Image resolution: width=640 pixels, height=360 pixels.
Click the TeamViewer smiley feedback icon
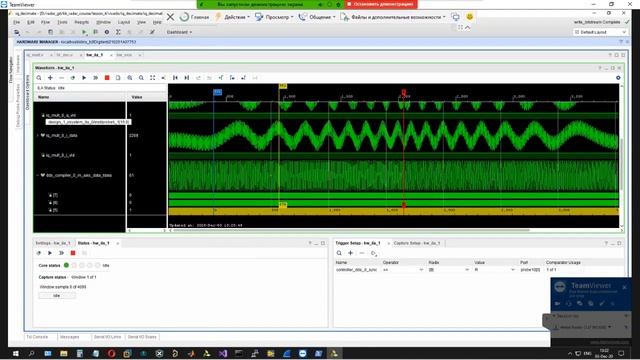469,17
